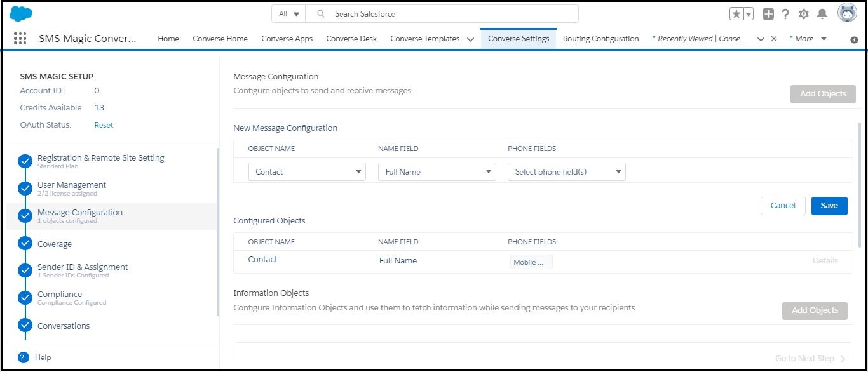
Task: Click the checkmark icon beside Compliance
Action: [x=25, y=298]
